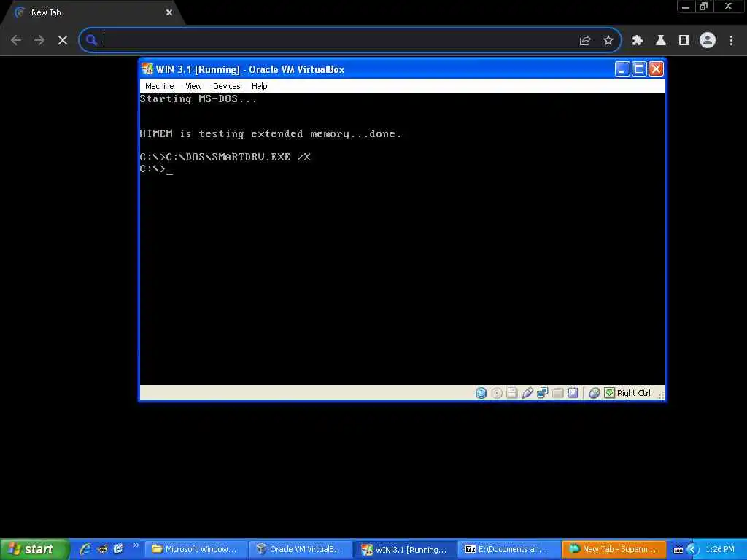Switch to E:\Documents an... taskbar button
Screen dimensions: 747x560
510,550
